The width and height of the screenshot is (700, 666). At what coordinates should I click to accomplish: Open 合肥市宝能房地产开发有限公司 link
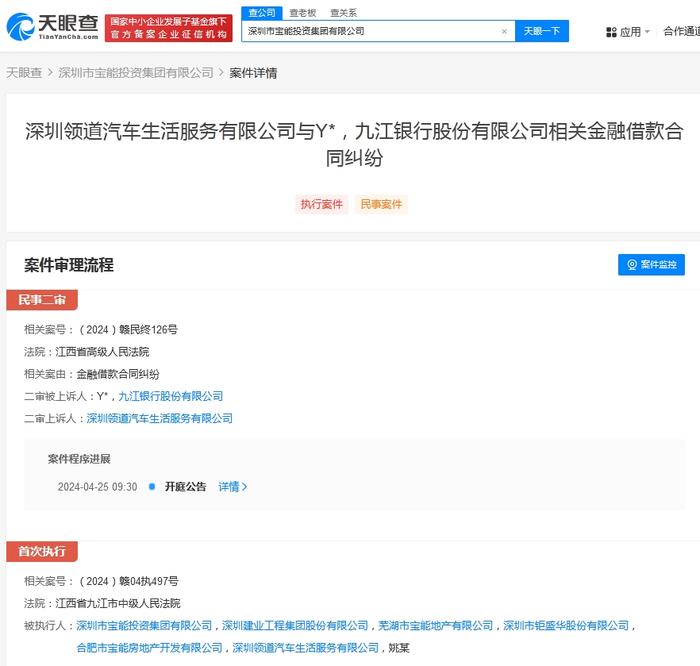click(x=150, y=648)
